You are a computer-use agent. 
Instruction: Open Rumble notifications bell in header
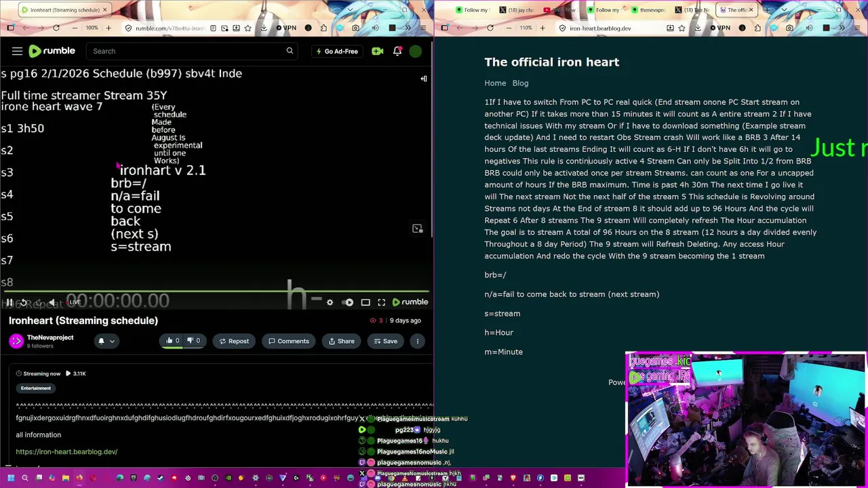click(x=397, y=51)
